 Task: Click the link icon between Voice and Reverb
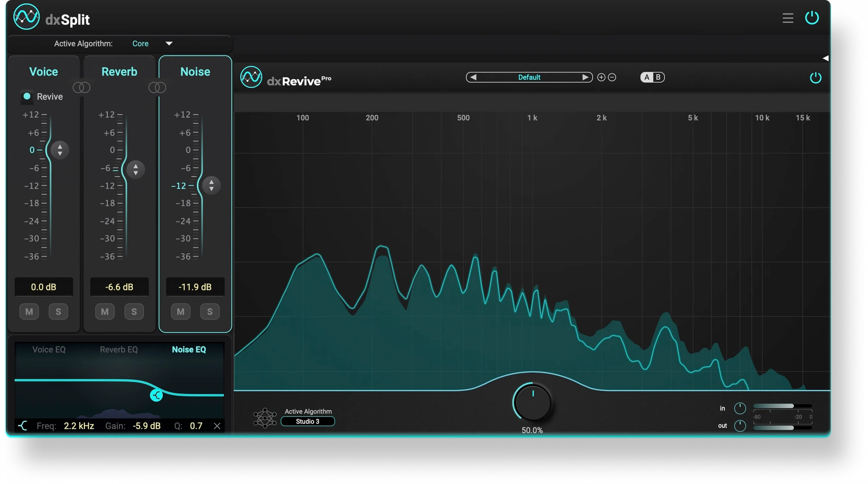coord(81,88)
